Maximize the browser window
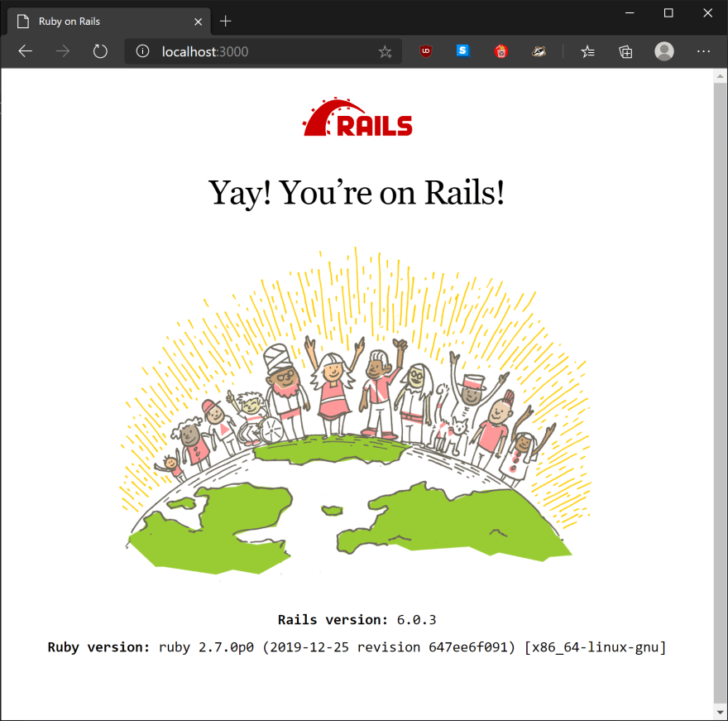Viewport: 728px width, 721px height. (x=668, y=13)
